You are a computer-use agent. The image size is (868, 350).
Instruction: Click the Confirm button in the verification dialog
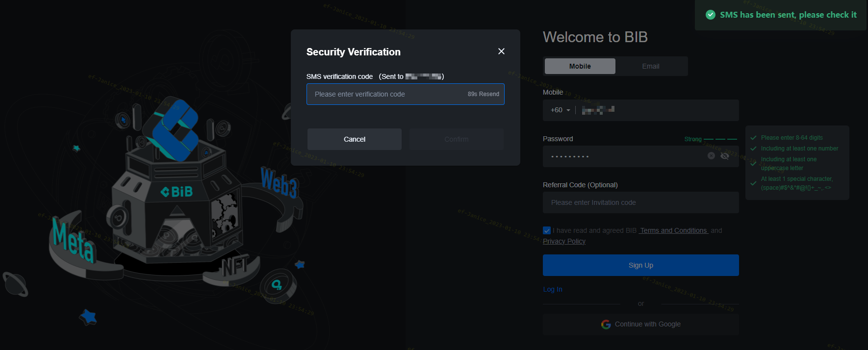(x=457, y=139)
